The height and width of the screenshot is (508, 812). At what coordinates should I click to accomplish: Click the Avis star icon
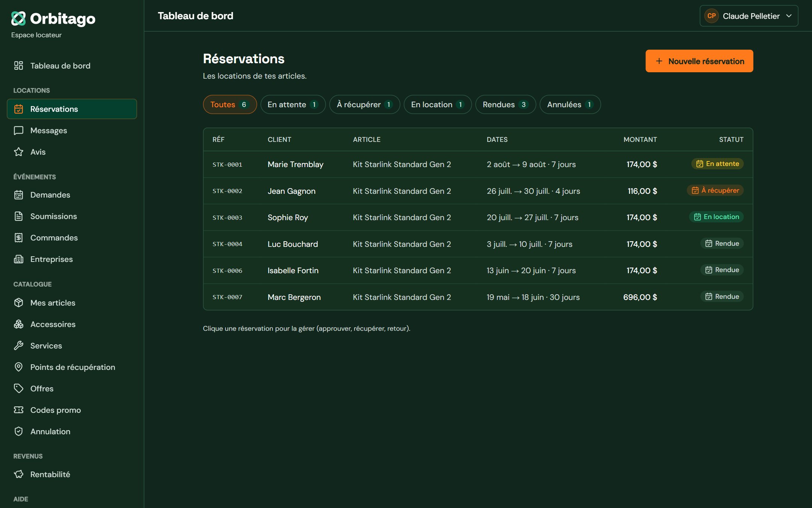(18, 152)
